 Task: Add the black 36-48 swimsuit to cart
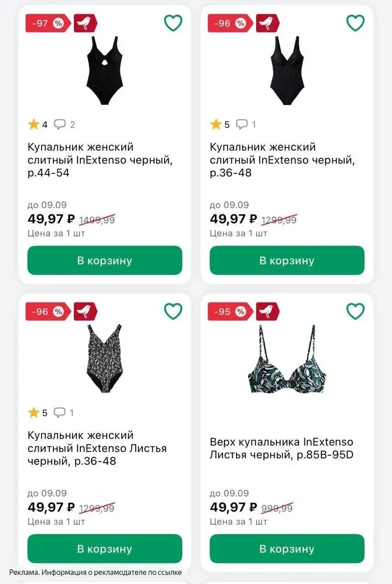pos(287,261)
